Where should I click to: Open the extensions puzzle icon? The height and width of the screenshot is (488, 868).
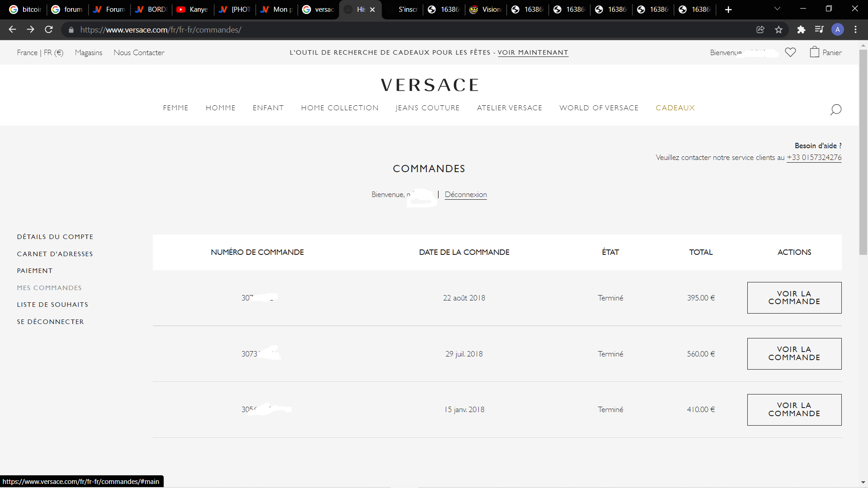tap(801, 29)
